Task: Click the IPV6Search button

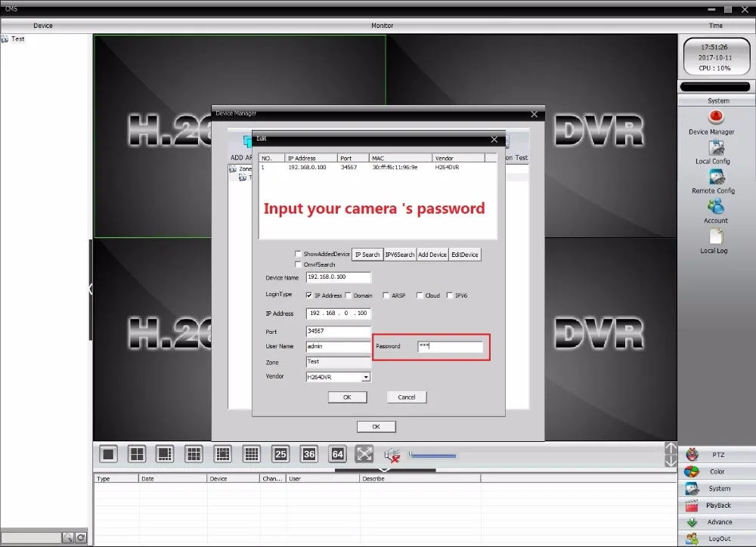Action: 400,255
